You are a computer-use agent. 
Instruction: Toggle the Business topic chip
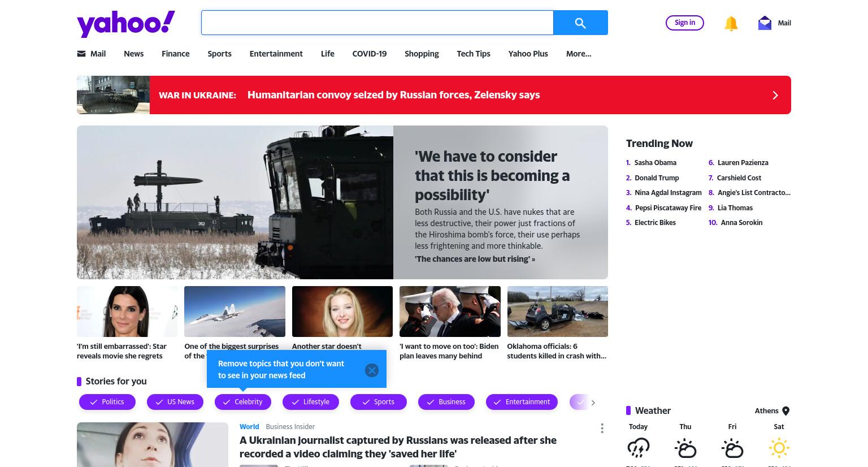pos(446,402)
